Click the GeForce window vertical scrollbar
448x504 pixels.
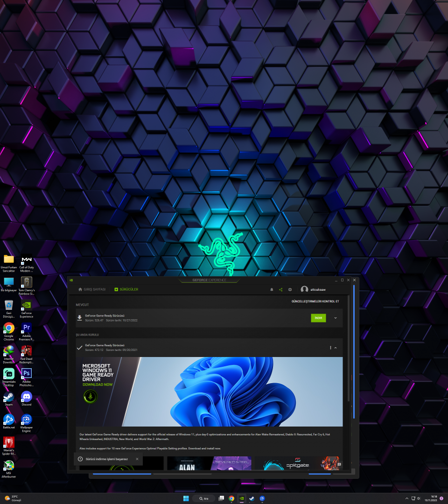[x=349, y=349]
